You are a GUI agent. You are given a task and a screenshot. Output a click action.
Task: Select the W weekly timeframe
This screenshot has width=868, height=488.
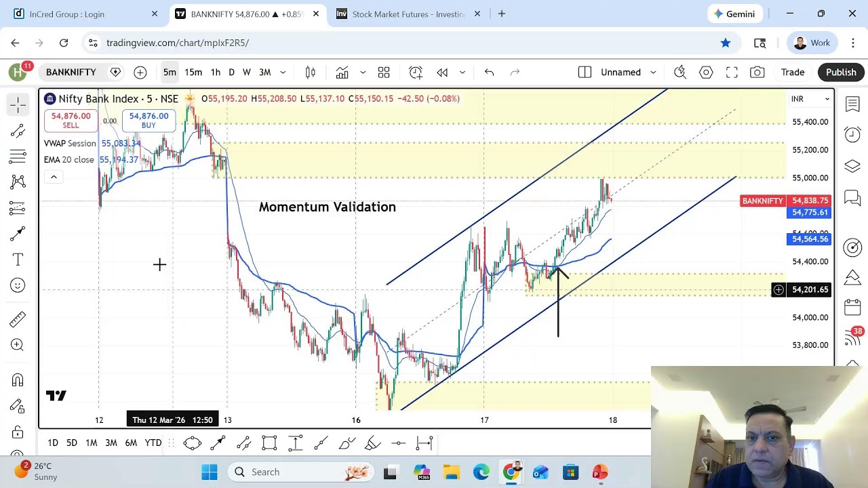pos(246,73)
